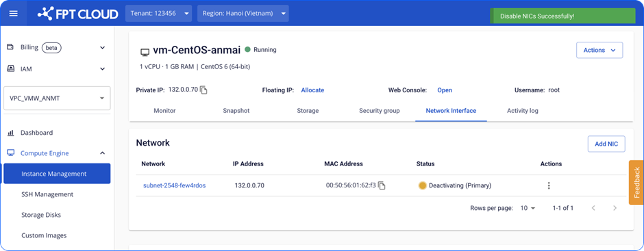
Task: Copy the private IP 132.0.0.70
Action: pos(203,90)
